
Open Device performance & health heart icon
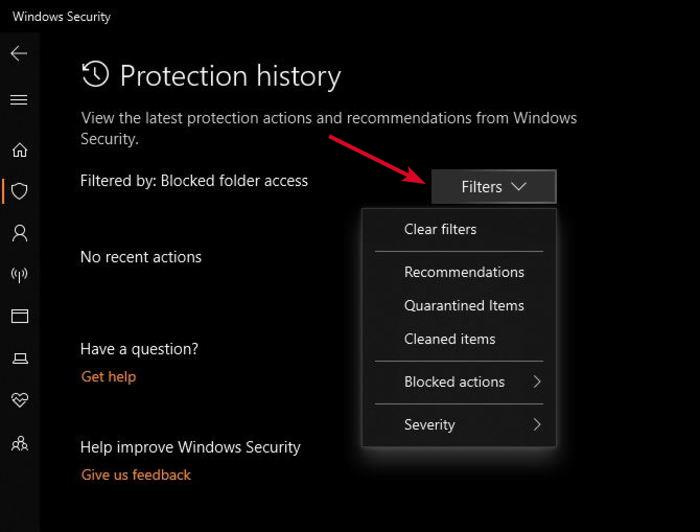point(19,400)
